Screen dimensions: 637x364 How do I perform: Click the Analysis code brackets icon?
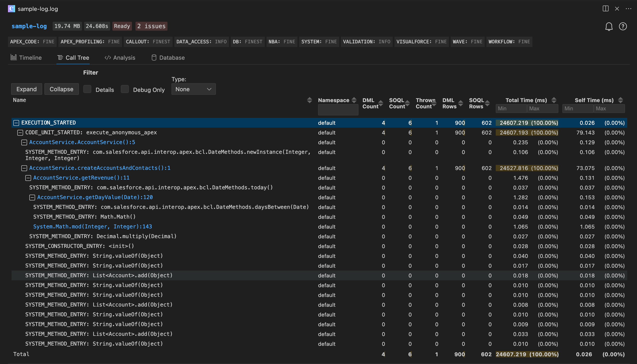(x=107, y=57)
